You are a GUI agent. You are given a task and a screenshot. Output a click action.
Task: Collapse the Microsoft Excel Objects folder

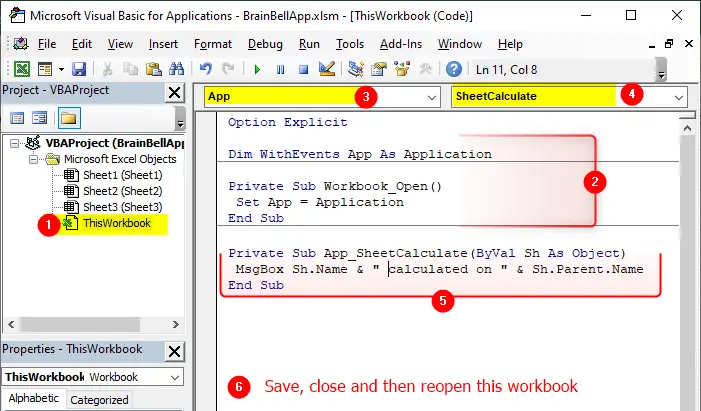coord(33,159)
